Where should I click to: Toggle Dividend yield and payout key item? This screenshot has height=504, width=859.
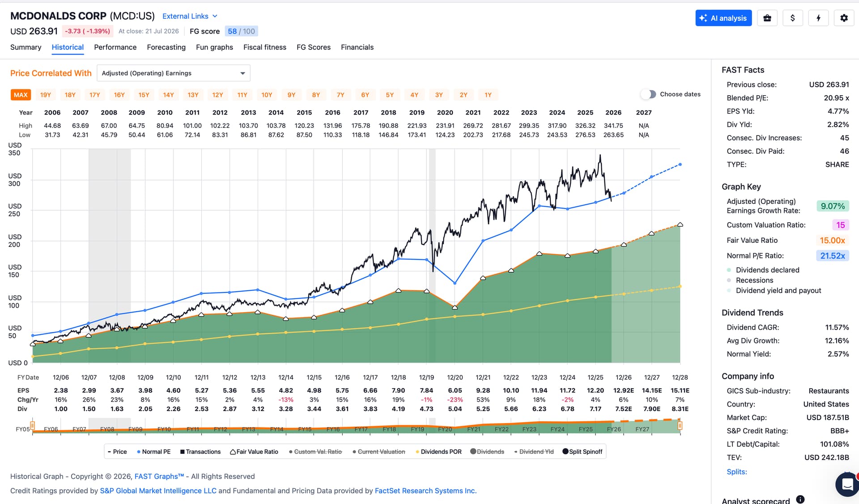(x=774, y=291)
